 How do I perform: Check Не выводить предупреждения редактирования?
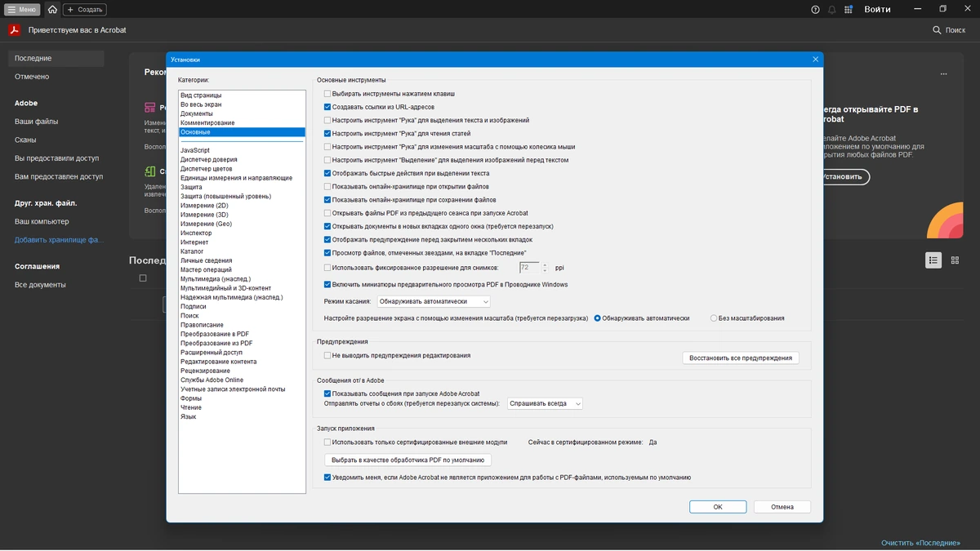327,356
